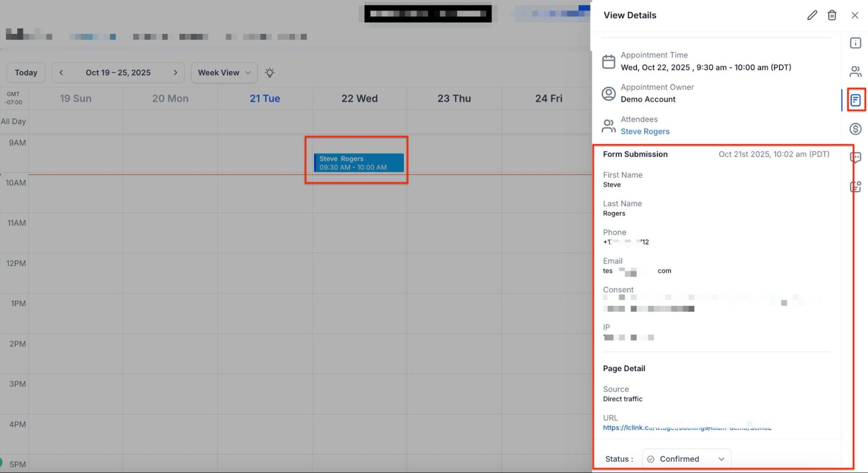The image size is (868, 473).
Task: Select the Steve Rogers calendar appointment block
Action: tap(358, 163)
